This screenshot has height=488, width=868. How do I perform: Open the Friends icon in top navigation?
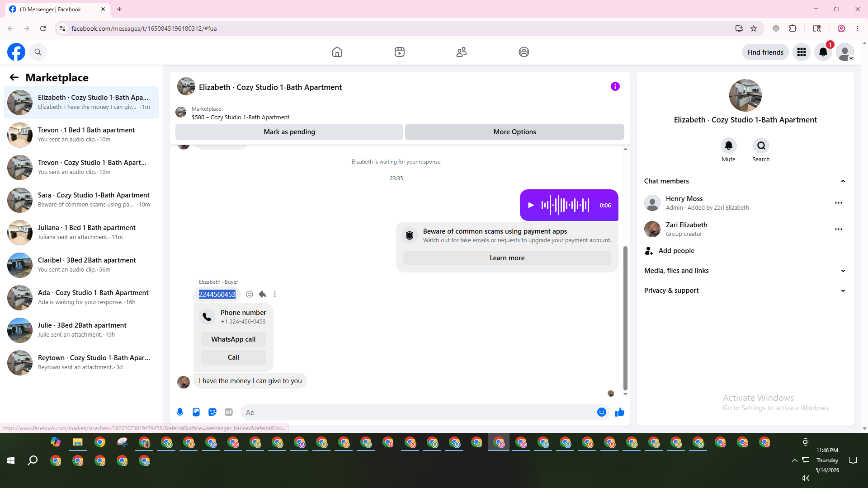coord(462,52)
